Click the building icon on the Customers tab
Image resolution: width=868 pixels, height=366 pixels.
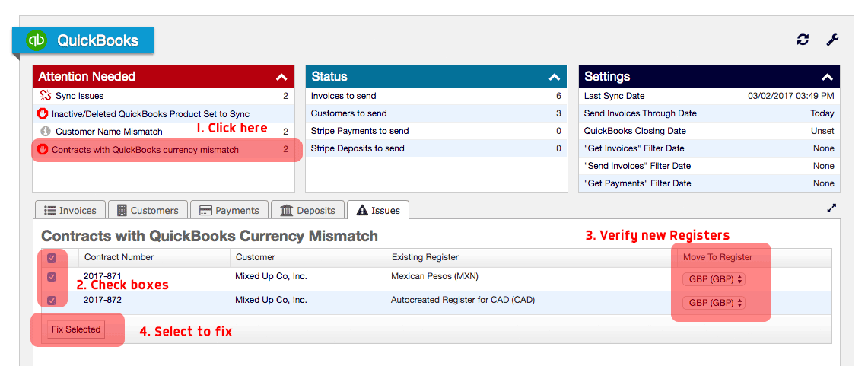pyautogui.click(x=122, y=211)
